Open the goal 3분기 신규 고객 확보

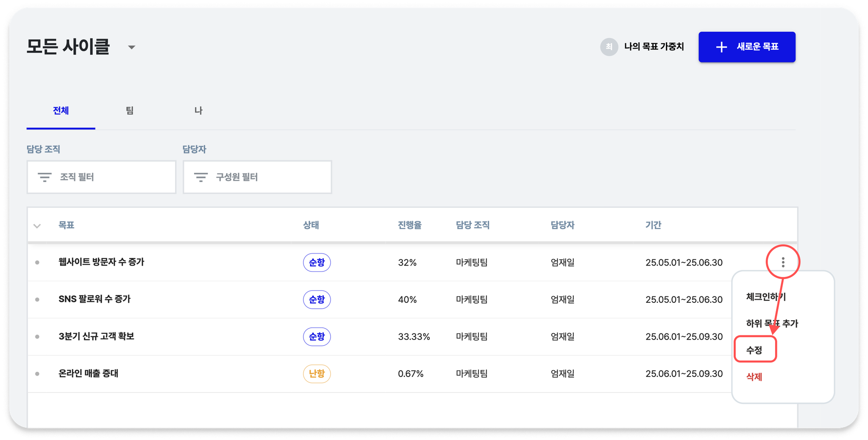coord(96,336)
